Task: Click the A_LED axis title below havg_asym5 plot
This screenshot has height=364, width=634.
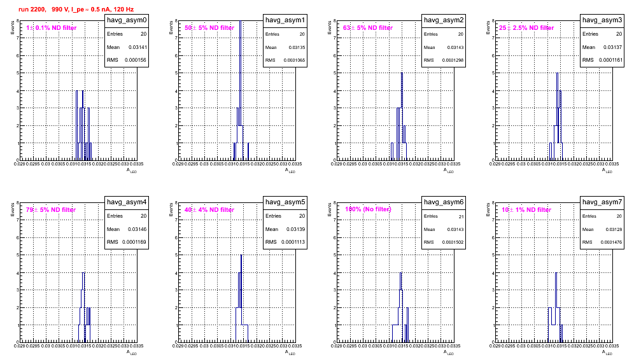Action: [290, 353]
